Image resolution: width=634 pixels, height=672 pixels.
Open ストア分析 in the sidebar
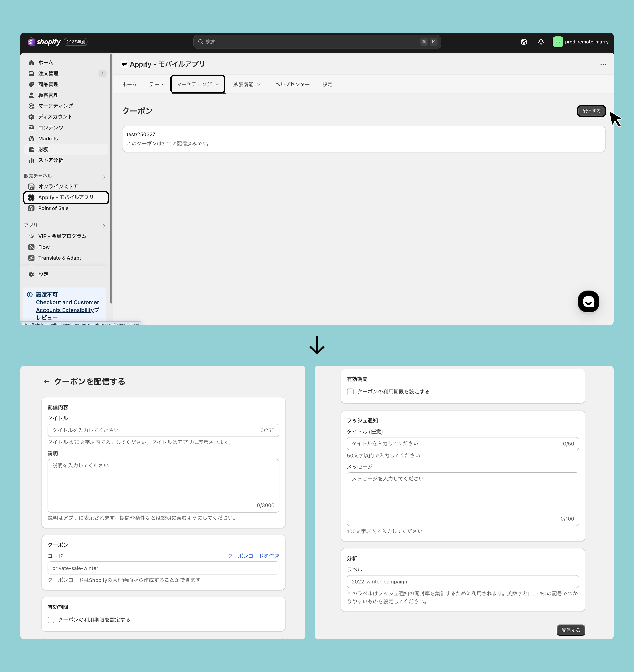coord(50,160)
